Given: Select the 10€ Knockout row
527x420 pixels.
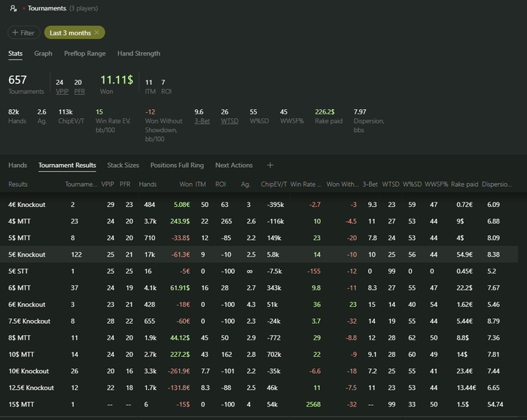Looking at the screenshot, I should 259,371.
